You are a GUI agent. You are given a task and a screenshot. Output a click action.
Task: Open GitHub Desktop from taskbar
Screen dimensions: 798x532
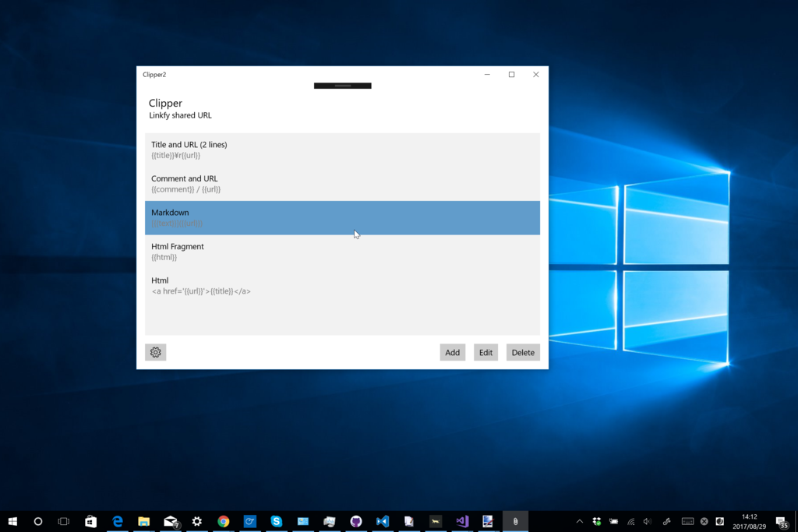click(355, 521)
